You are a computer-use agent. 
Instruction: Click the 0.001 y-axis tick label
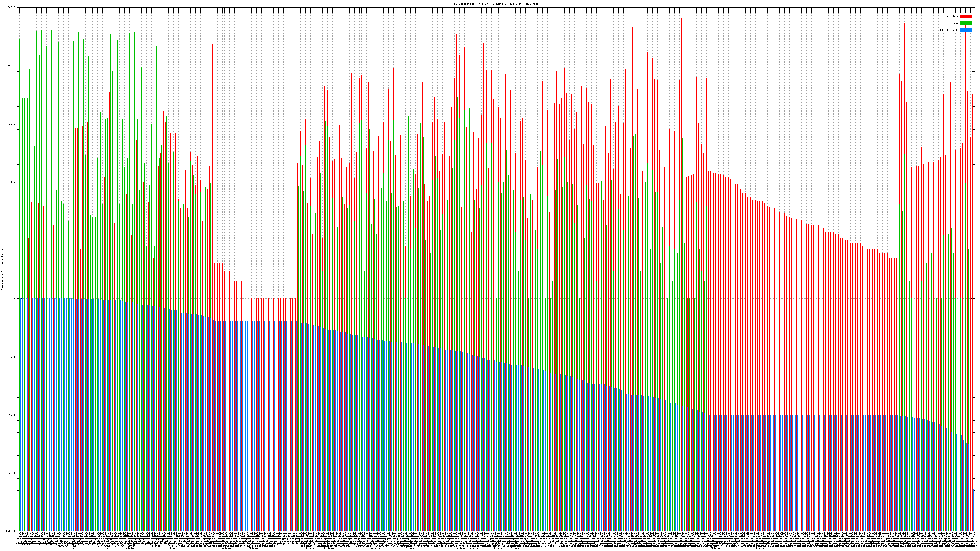pos(12,473)
